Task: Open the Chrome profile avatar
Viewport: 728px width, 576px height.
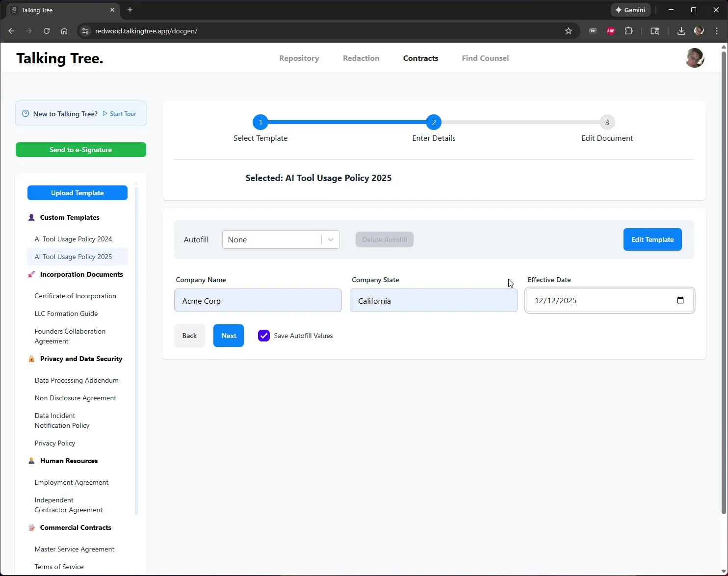Action: [x=699, y=31]
